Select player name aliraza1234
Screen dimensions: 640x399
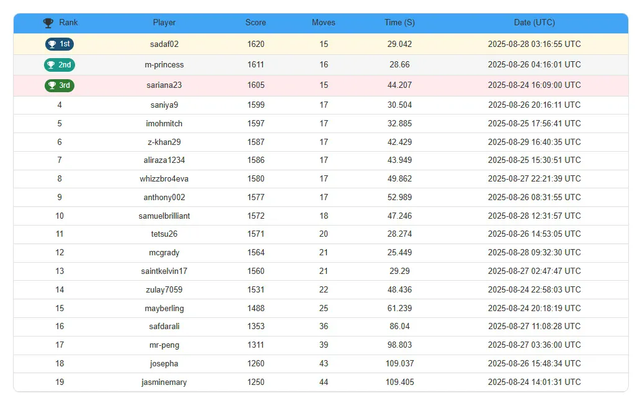tap(164, 160)
